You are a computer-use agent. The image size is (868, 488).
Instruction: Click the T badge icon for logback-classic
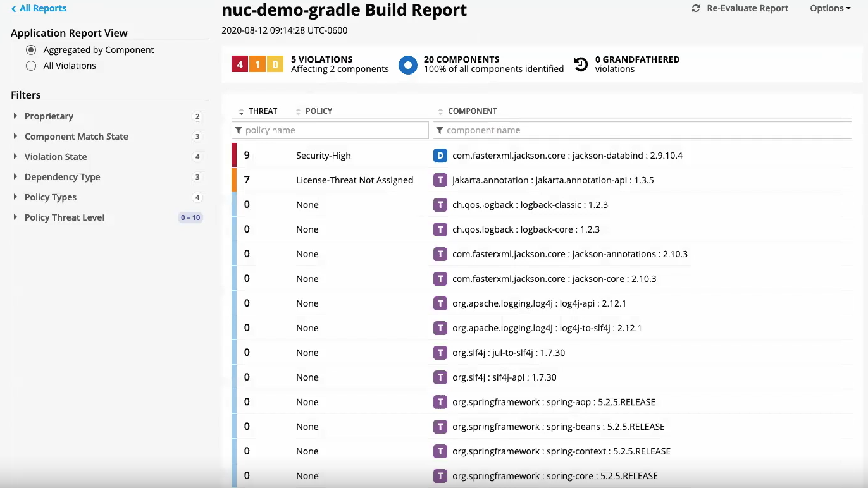coord(440,205)
